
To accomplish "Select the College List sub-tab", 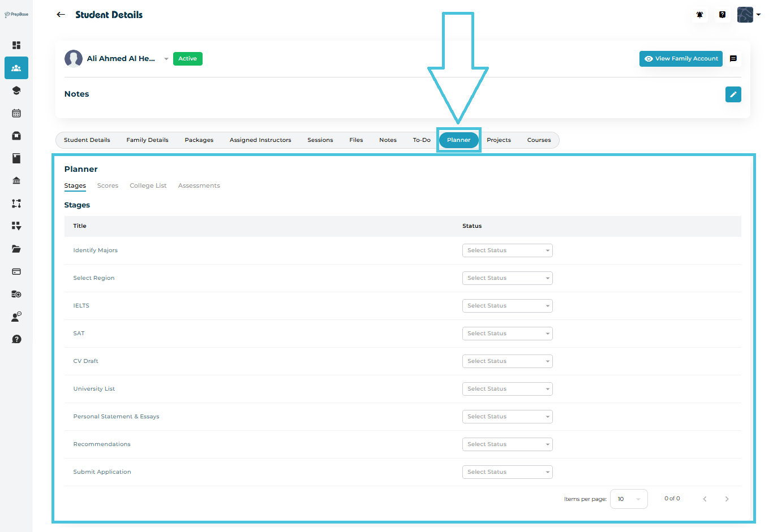I will (x=148, y=185).
